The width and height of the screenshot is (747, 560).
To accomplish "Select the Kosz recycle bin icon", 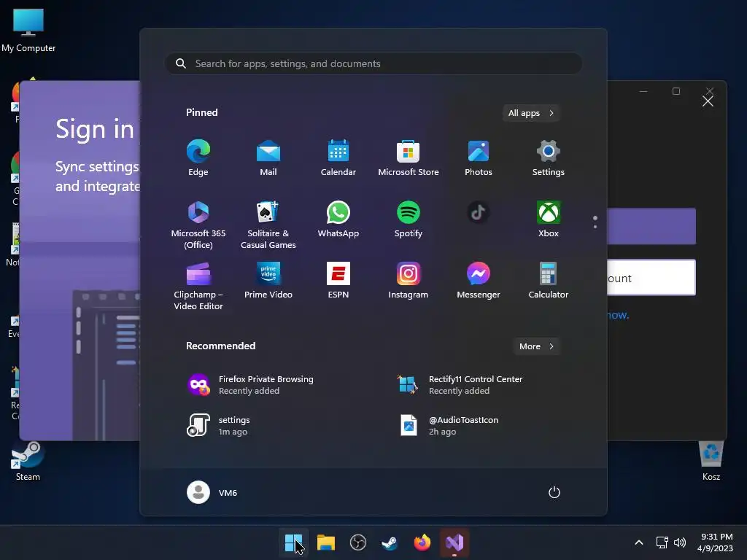I will pyautogui.click(x=711, y=461).
